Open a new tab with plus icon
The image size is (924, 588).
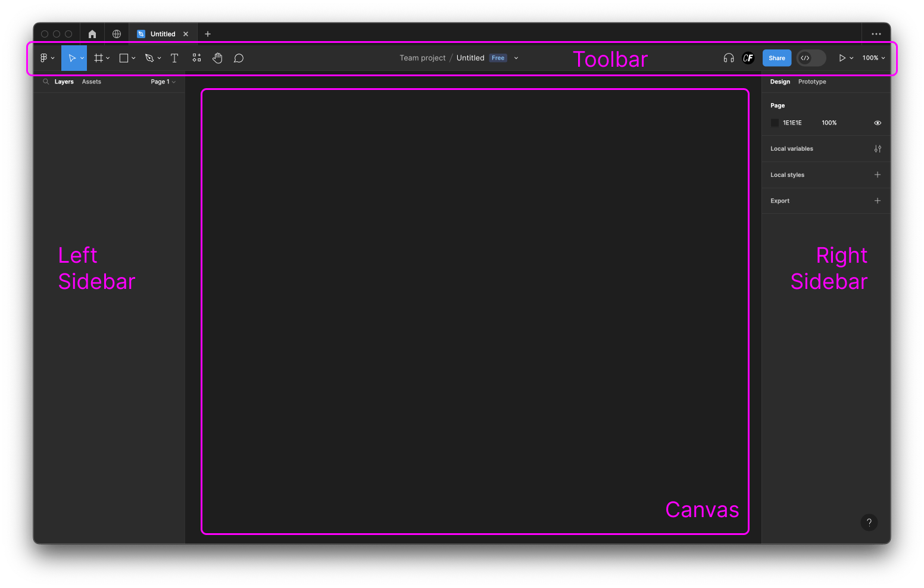pyautogui.click(x=208, y=34)
